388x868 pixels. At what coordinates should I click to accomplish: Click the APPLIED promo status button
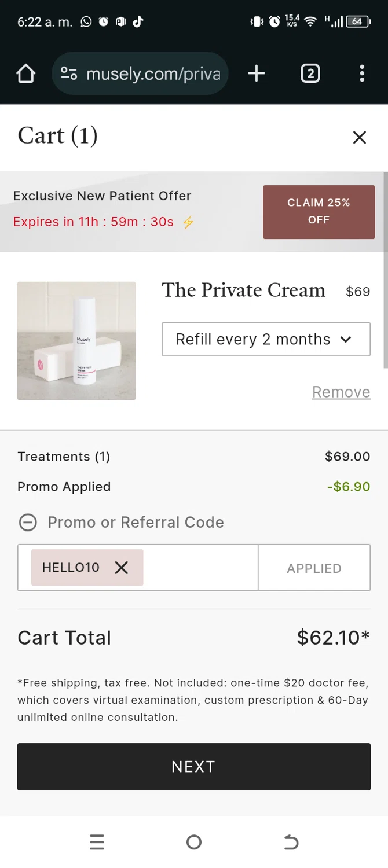[314, 568]
